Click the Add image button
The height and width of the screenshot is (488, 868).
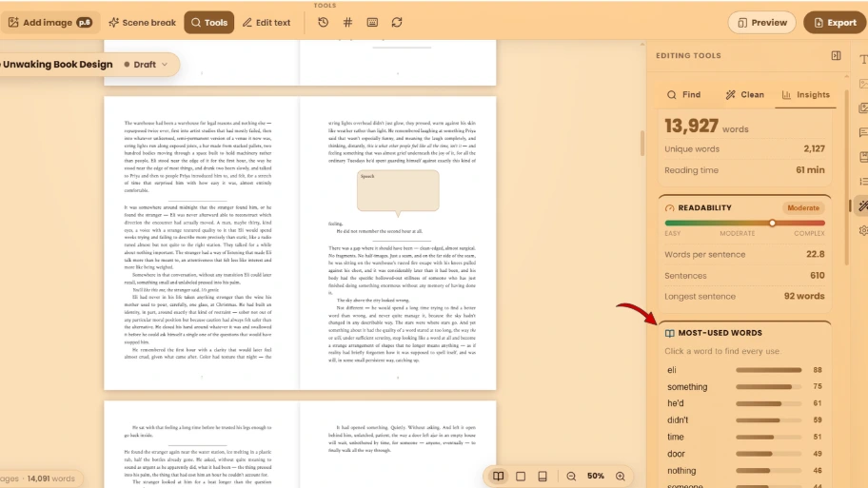(49, 23)
